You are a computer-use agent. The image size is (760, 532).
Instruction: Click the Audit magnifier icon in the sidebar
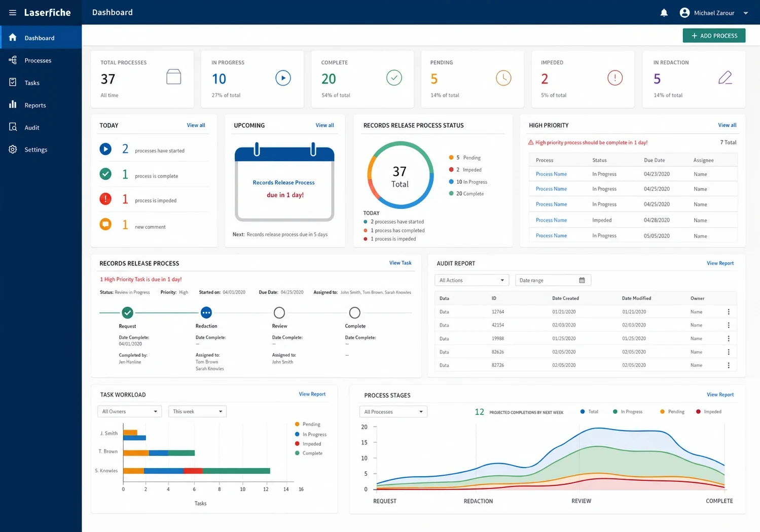tap(13, 127)
